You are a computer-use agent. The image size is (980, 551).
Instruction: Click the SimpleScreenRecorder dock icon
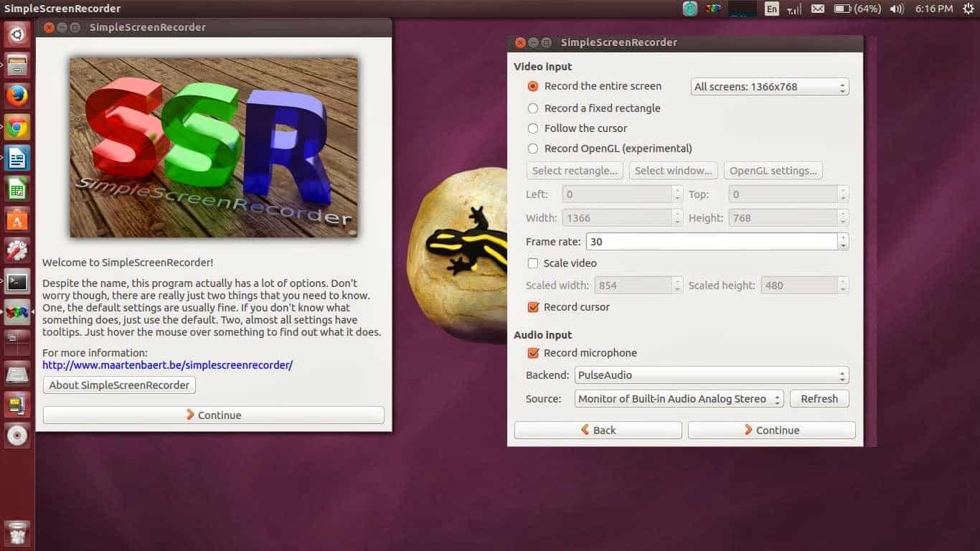[x=17, y=312]
